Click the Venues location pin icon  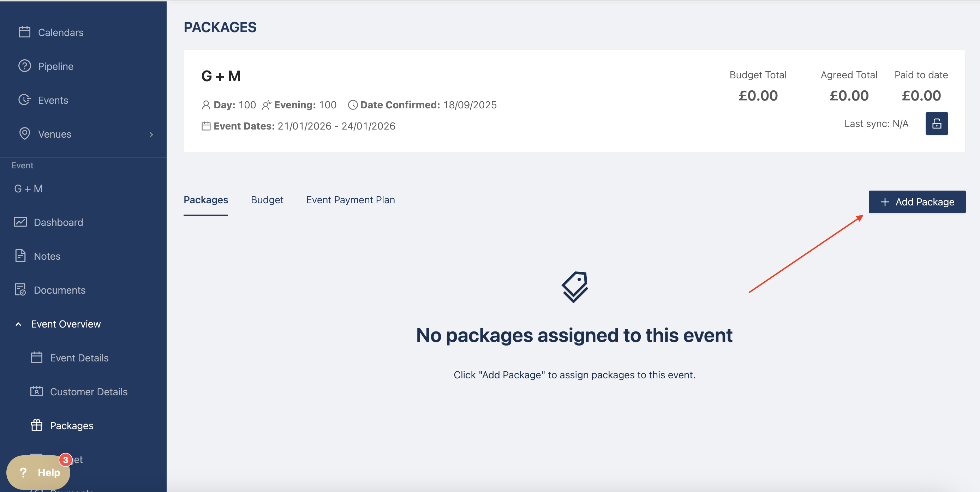(25, 133)
